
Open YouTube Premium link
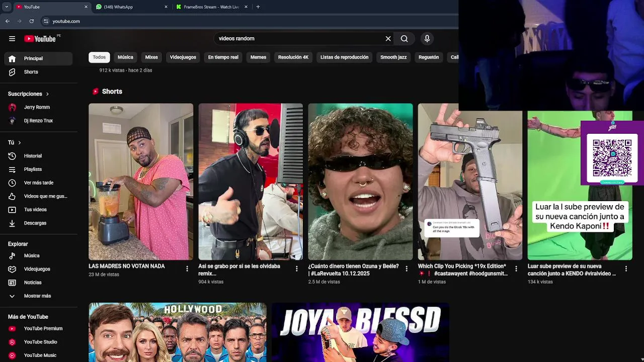point(38,328)
